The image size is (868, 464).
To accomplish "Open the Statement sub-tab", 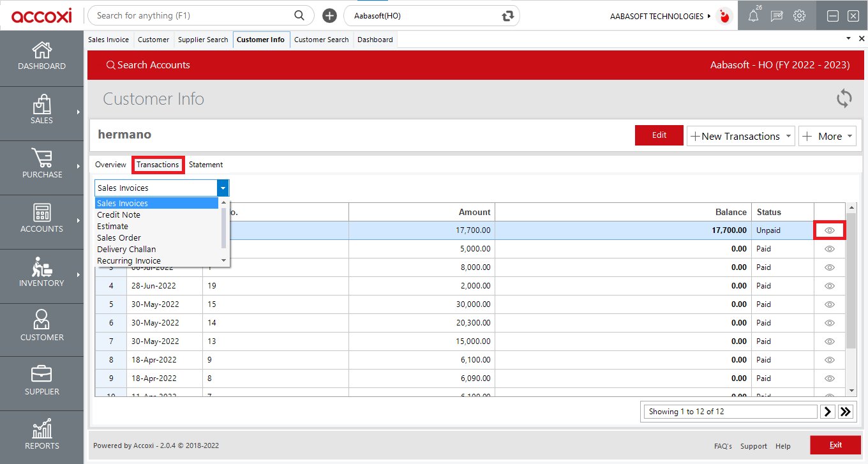I will (206, 165).
